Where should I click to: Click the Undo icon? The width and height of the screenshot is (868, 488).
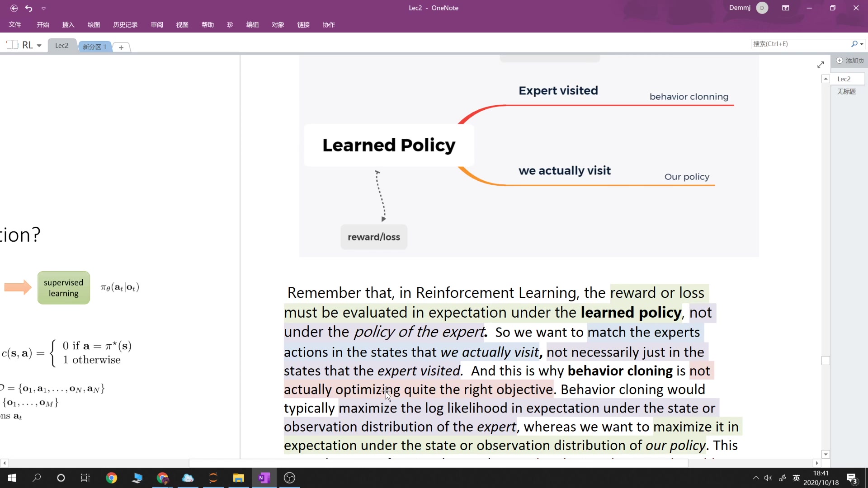(x=29, y=8)
